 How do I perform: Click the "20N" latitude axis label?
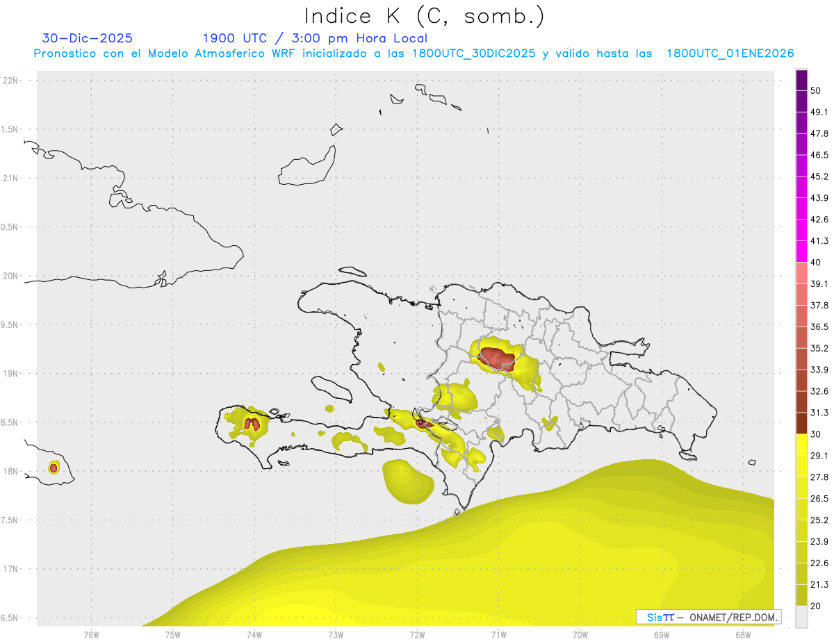point(12,276)
